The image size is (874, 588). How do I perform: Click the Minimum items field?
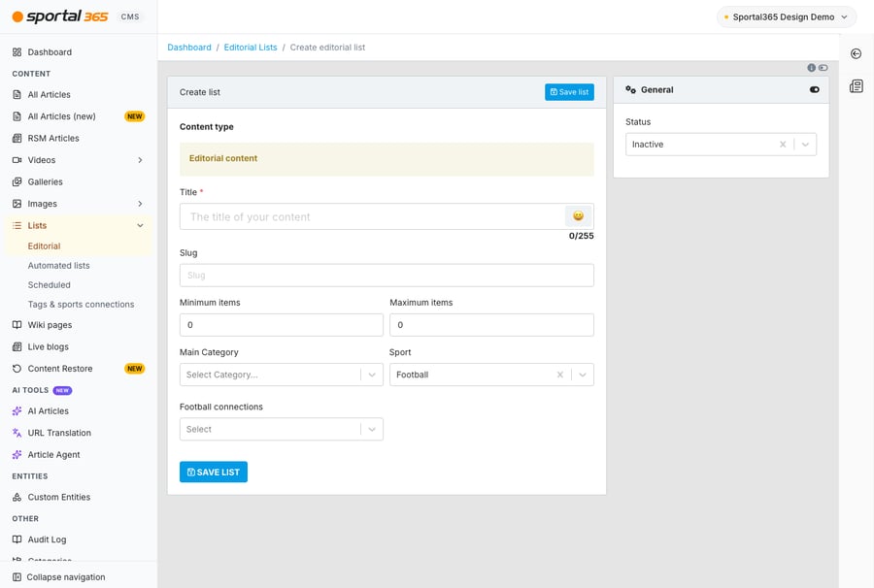click(282, 325)
